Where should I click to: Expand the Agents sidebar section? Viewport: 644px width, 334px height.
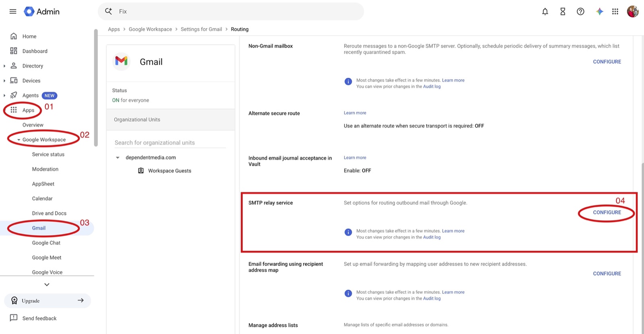tap(4, 95)
